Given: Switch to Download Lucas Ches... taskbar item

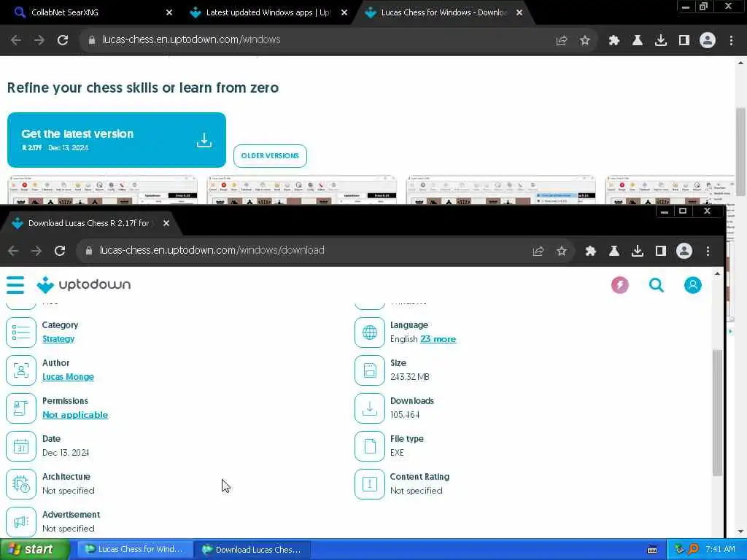Looking at the screenshot, I should tap(252, 549).
